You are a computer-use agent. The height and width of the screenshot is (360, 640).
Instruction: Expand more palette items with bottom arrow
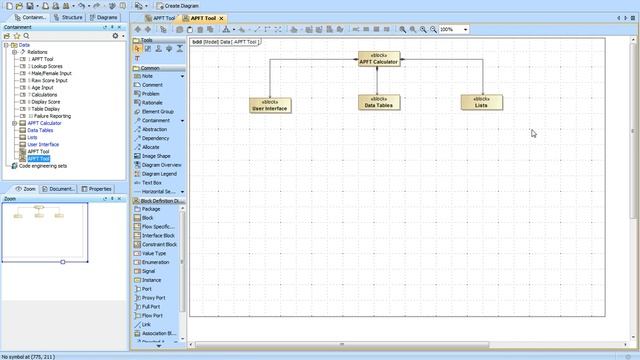point(159,347)
